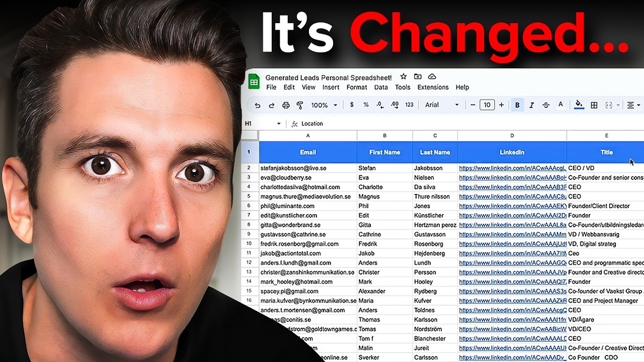The image size is (644, 362).
Task: Print the spreadsheet
Action: (286, 105)
